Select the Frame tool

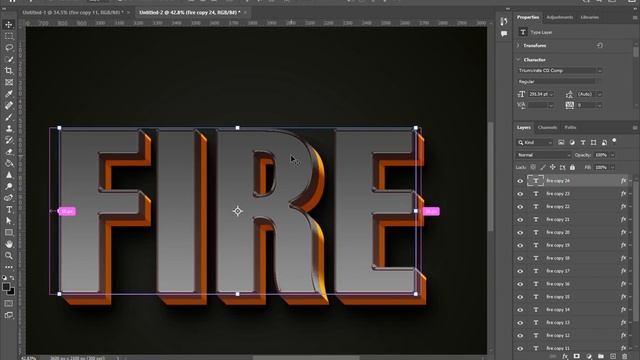pos(9,82)
